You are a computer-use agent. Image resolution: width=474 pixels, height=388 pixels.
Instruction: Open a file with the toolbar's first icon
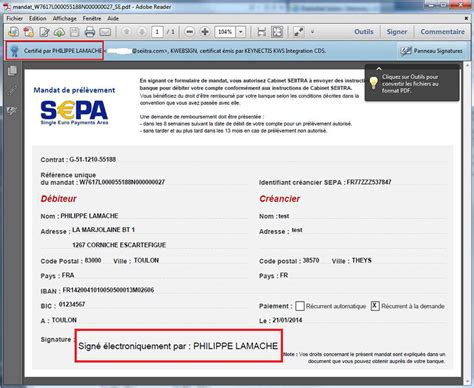coord(14,32)
